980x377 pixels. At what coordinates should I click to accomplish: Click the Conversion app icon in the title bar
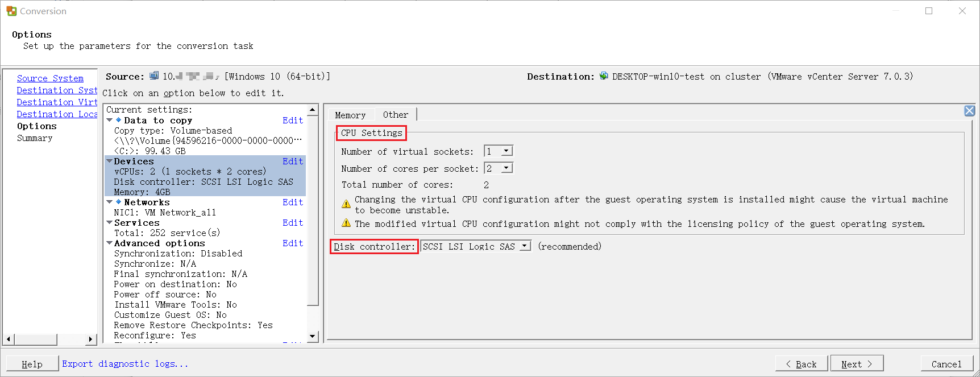click(11, 11)
